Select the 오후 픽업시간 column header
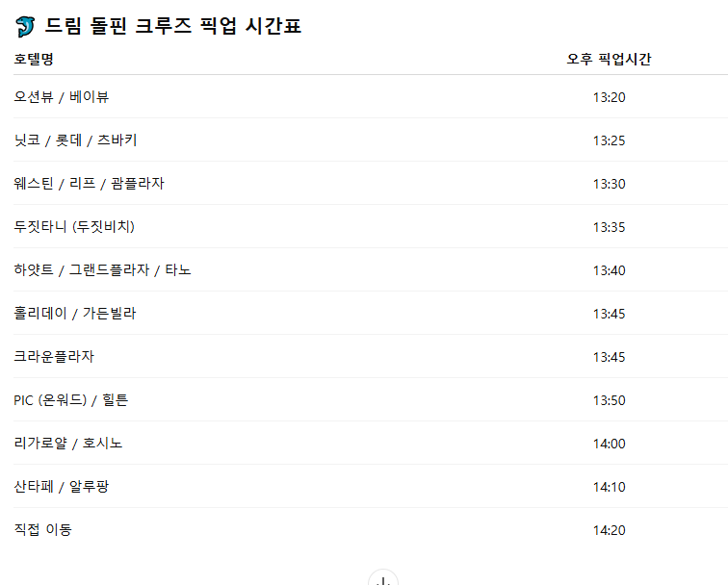Viewport: 728px width, 585px height. [609, 60]
